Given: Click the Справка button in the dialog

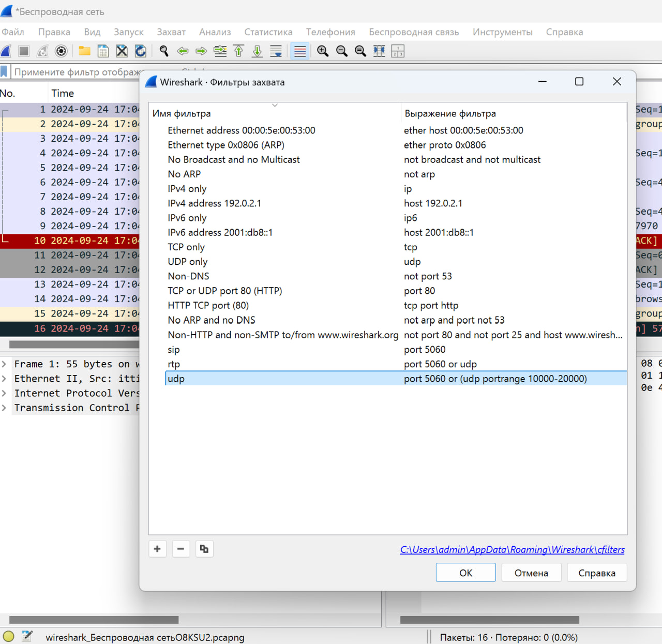Looking at the screenshot, I should click(x=597, y=573).
